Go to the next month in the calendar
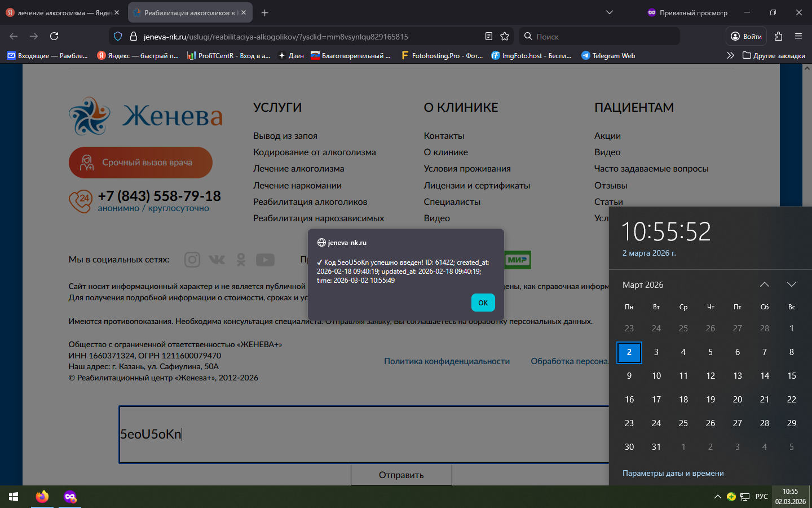This screenshot has height=508, width=812. tap(791, 284)
